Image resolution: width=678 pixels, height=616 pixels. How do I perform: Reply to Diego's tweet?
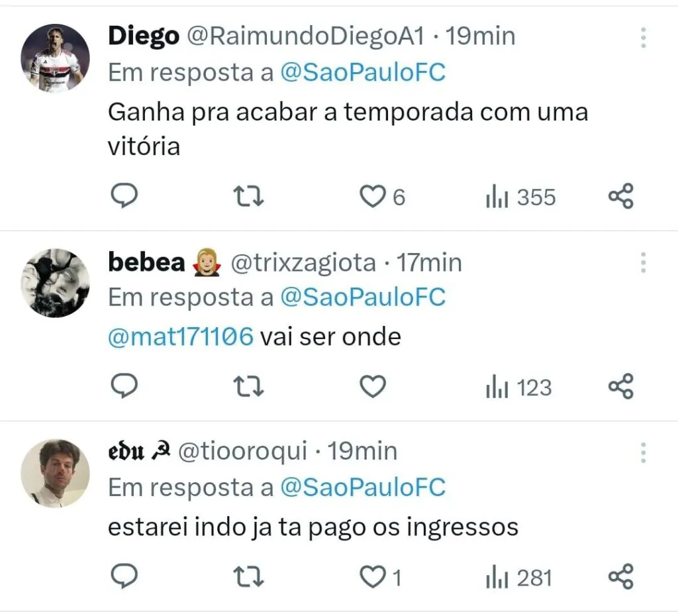pos(122,197)
